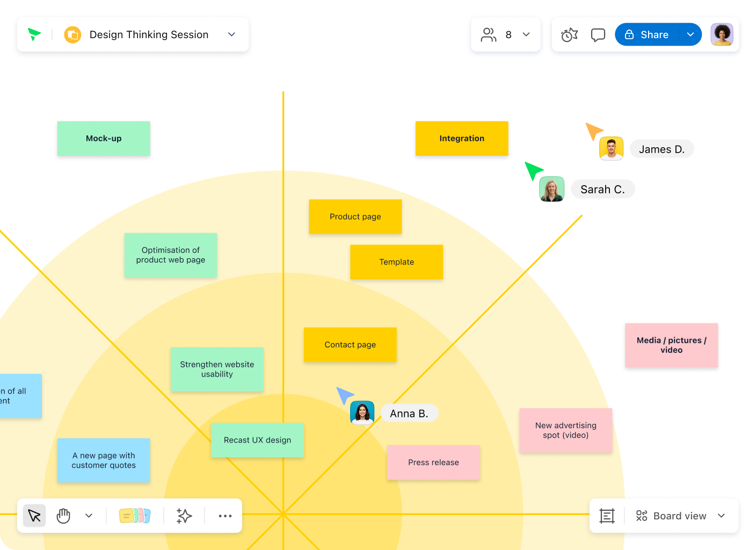Select the Recast UX design note
This screenshot has width=756, height=550.
(258, 440)
